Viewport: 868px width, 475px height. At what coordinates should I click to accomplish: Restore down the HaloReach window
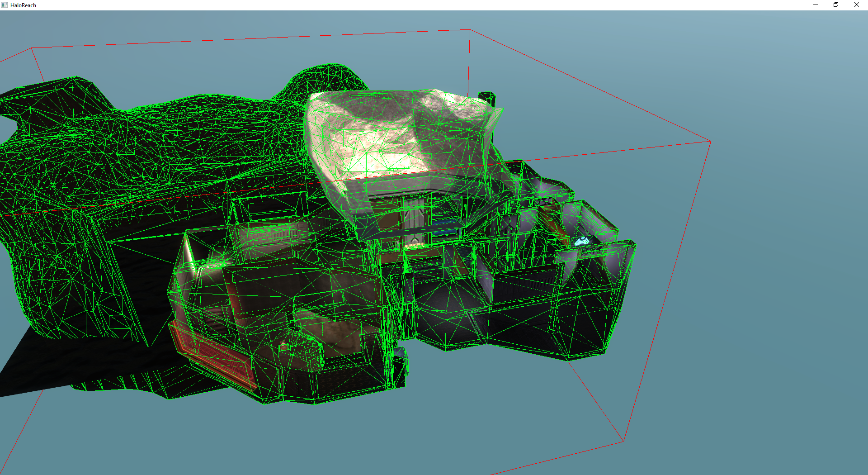pos(836,5)
